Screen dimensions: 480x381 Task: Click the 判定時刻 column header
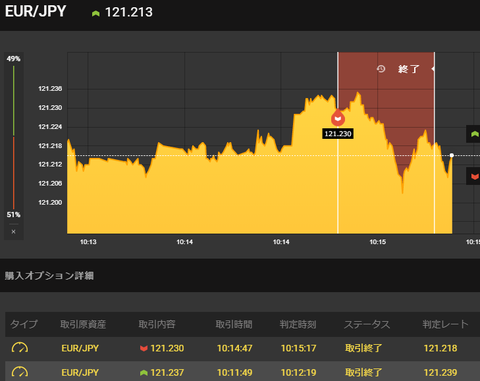pos(298,324)
